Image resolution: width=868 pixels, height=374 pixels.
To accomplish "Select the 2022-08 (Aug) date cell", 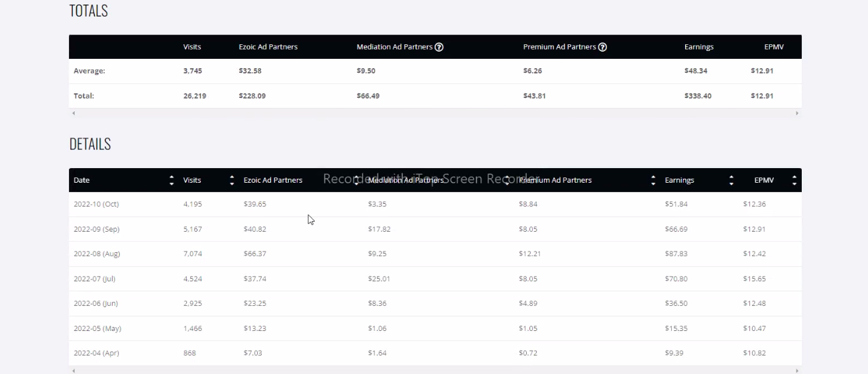I will 97,254.
